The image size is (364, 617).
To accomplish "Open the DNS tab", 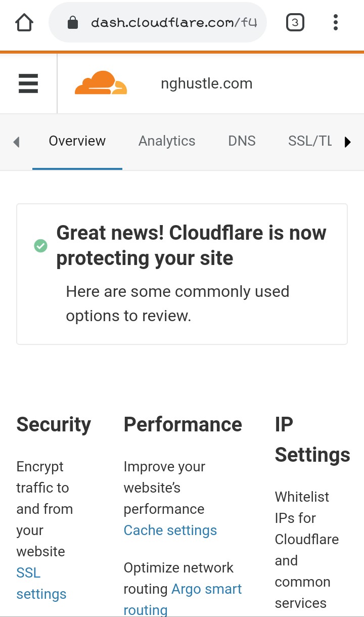I will tap(242, 141).
